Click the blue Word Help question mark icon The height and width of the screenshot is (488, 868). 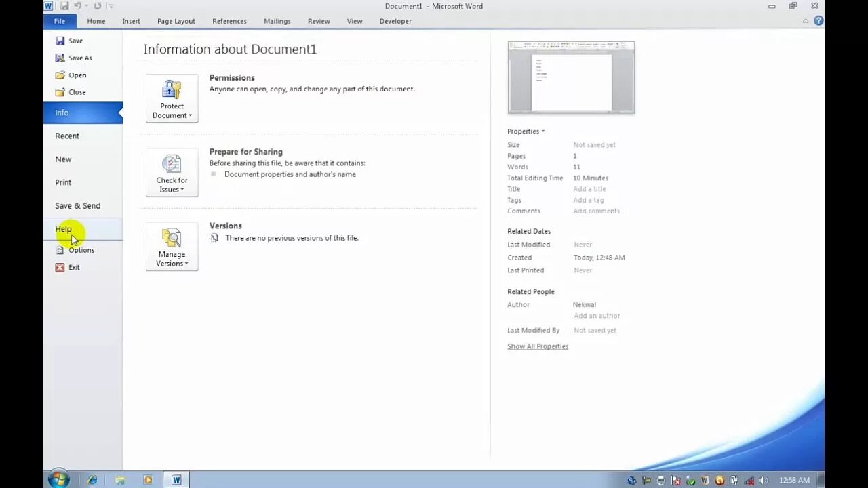point(818,21)
